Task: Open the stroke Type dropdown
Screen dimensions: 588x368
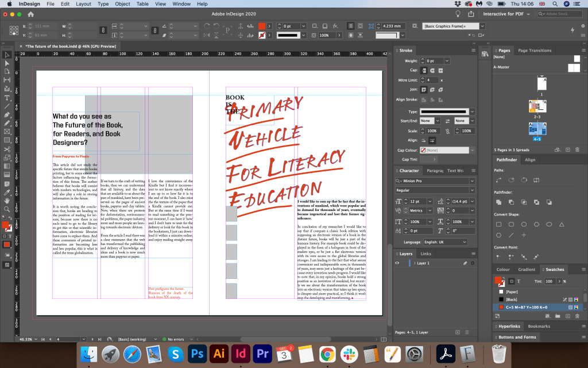Action: 472,112
